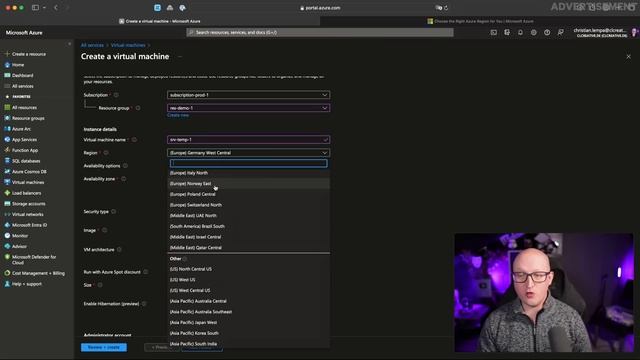Open All resources in sidebar
The image size is (640, 360).
20,107
